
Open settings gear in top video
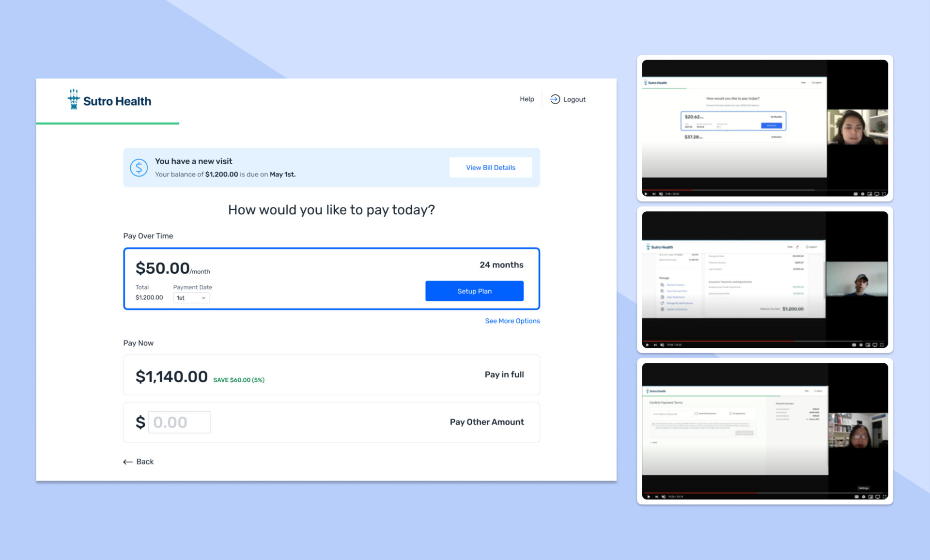(x=863, y=194)
